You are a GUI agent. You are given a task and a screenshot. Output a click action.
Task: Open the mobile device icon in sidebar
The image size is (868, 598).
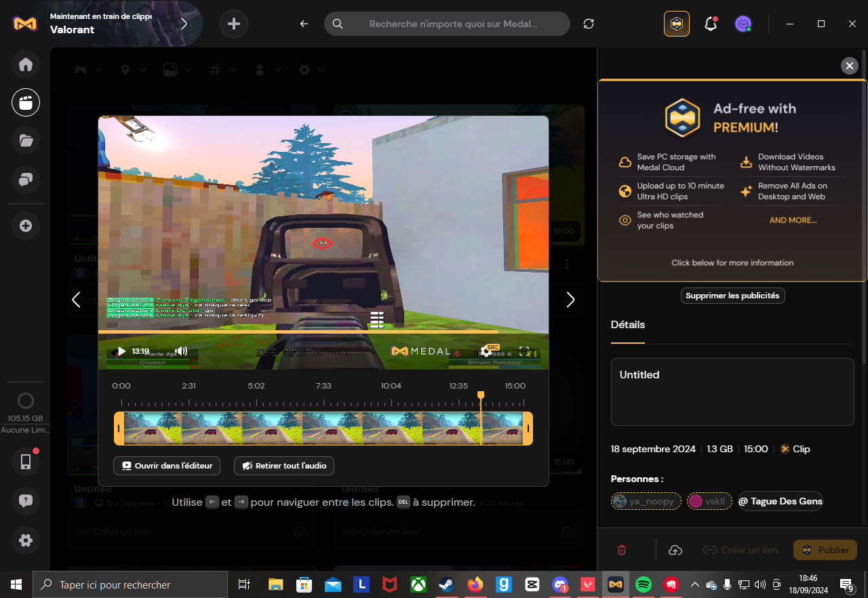(26, 462)
